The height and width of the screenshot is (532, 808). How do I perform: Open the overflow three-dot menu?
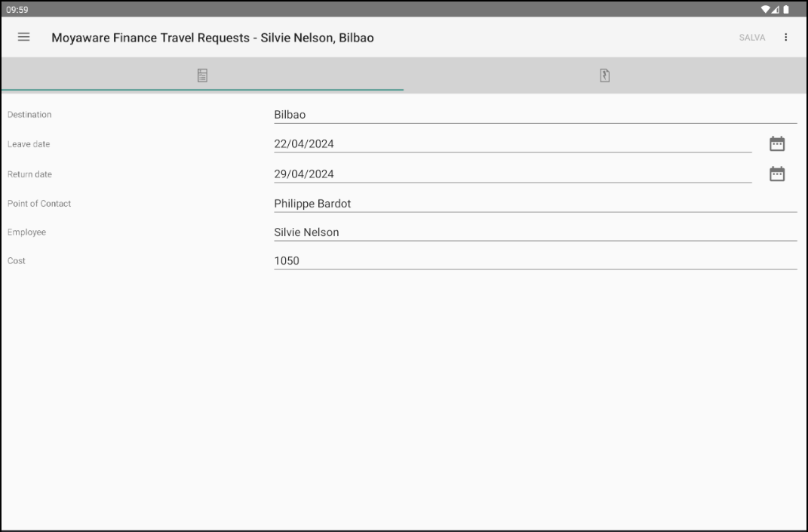(787, 38)
